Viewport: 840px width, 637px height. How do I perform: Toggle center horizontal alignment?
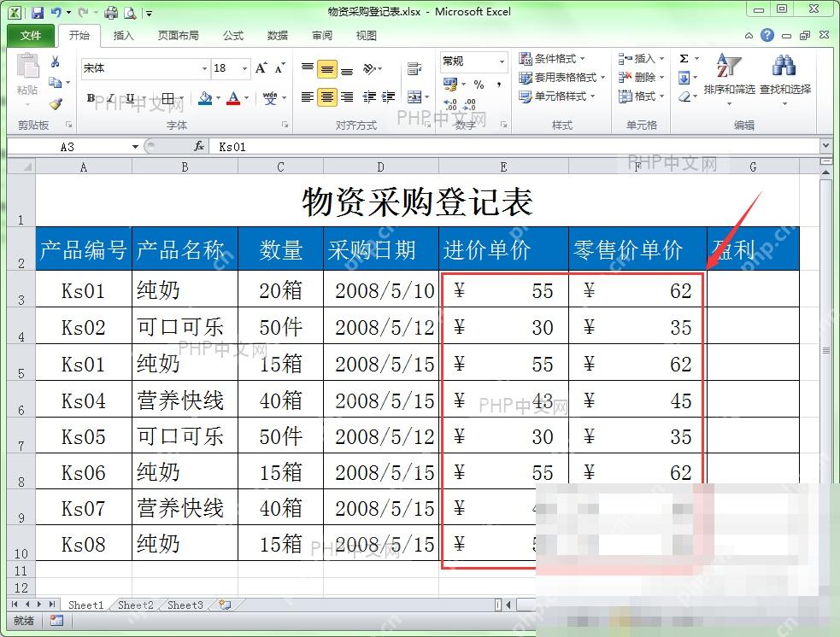coord(326,96)
